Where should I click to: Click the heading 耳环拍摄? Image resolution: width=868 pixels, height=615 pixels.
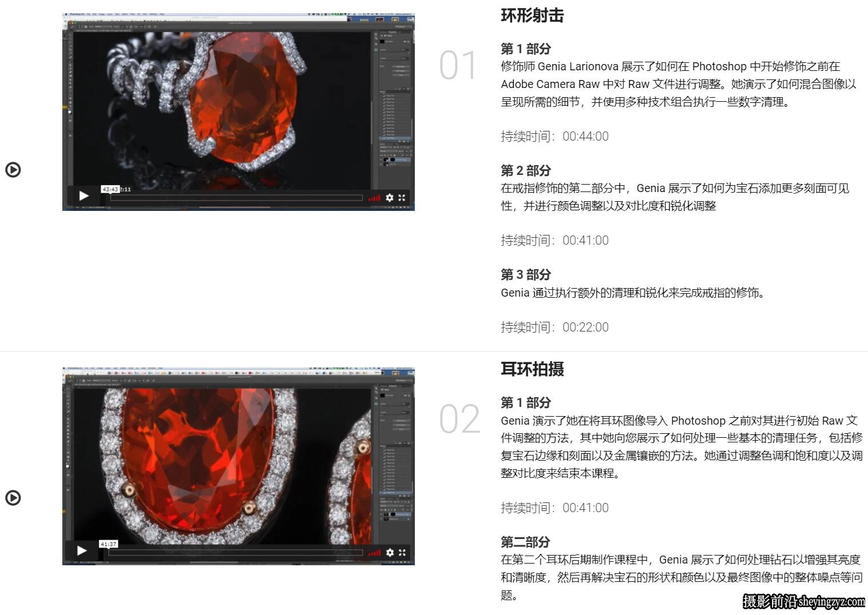(x=533, y=369)
